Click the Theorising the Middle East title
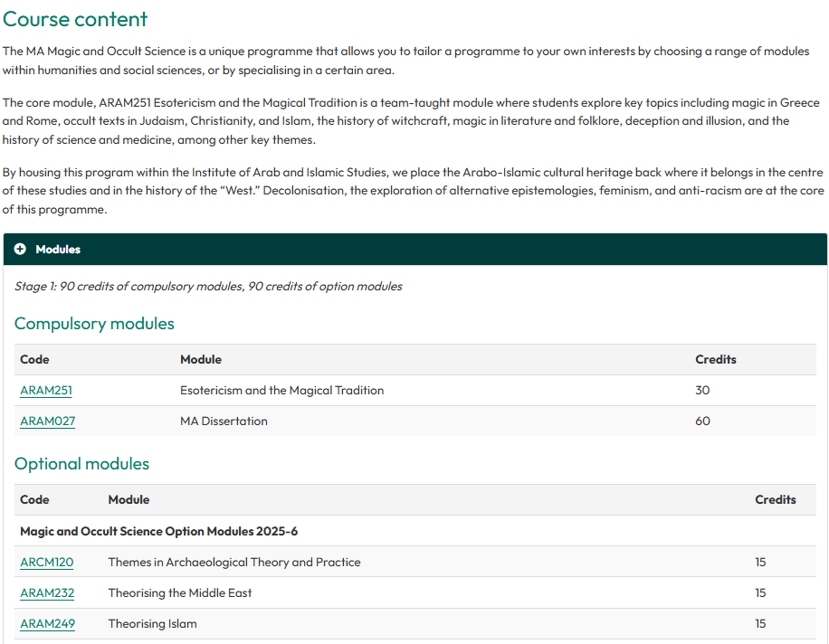 (x=180, y=593)
